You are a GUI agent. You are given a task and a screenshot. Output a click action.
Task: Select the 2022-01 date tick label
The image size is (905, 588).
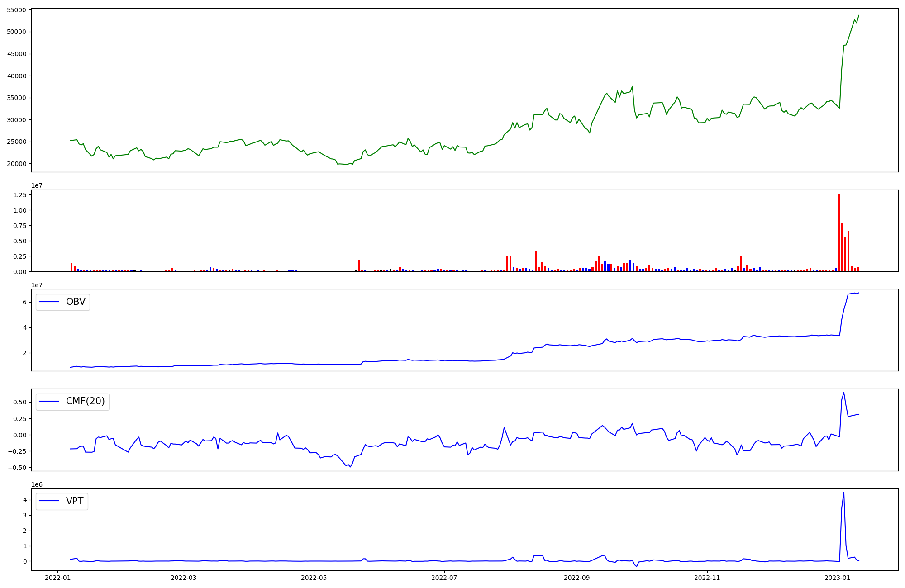[x=57, y=578]
